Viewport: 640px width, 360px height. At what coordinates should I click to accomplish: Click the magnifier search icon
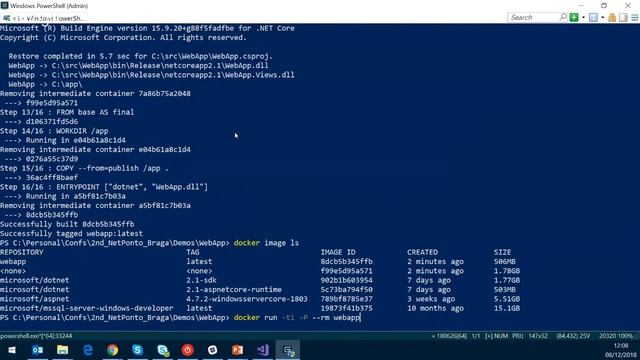(563, 17)
